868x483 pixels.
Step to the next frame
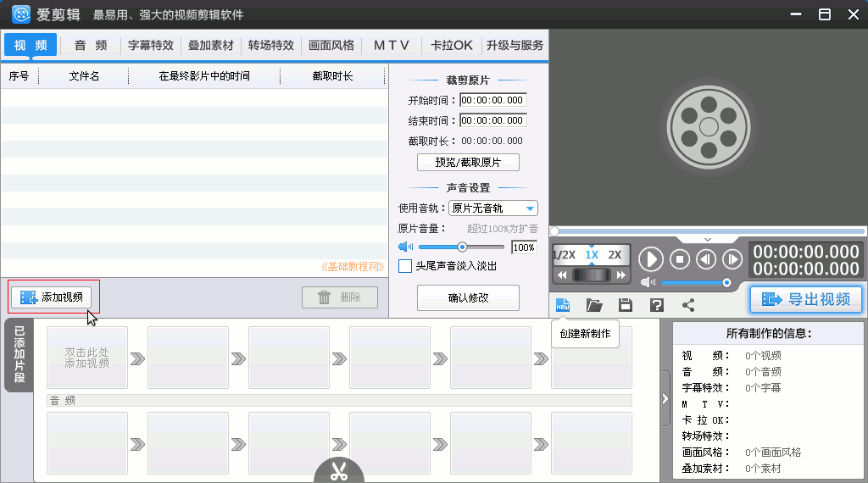(x=732, y=259)
